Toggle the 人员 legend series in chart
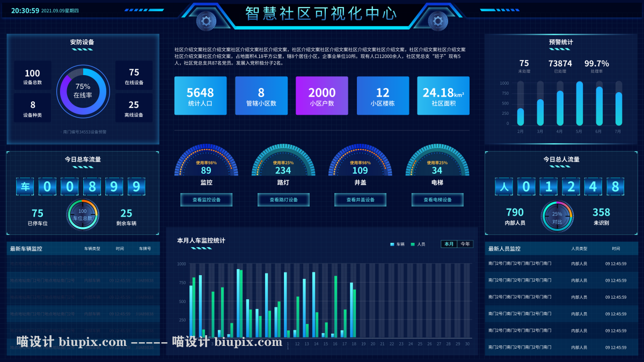Image resolution: width=644 pixels, height=362 pixels. click(x=418, y=244)
